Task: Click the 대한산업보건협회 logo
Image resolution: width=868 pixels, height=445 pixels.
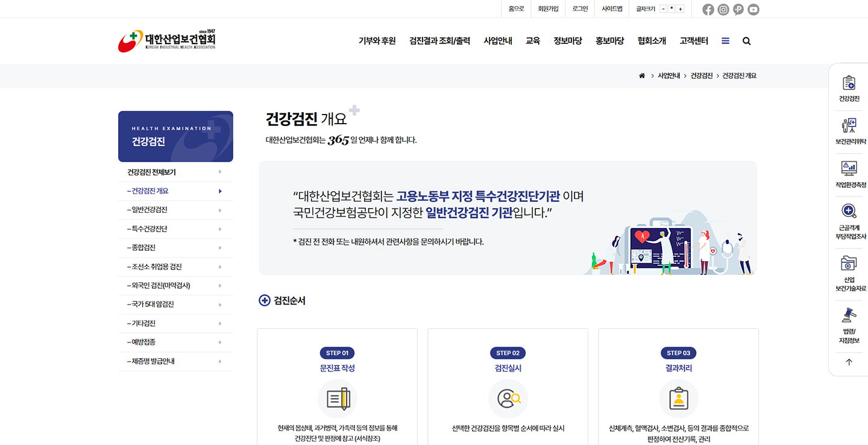Action: point(167,41)
